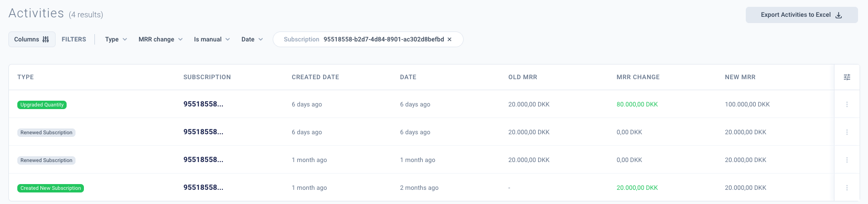
Task: Open the Is manual filter dropdown
Action: tap(212, 39)
